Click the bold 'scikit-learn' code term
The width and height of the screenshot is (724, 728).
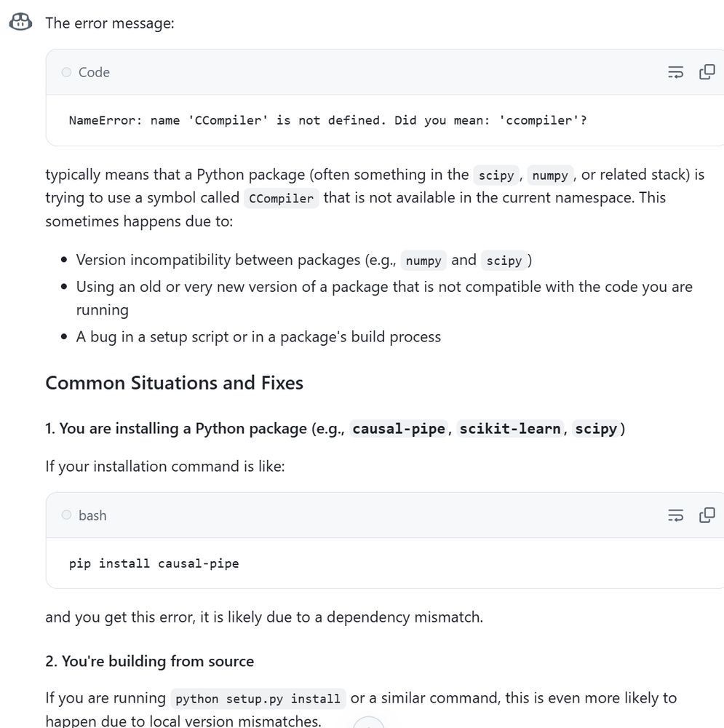coord(509,429)
